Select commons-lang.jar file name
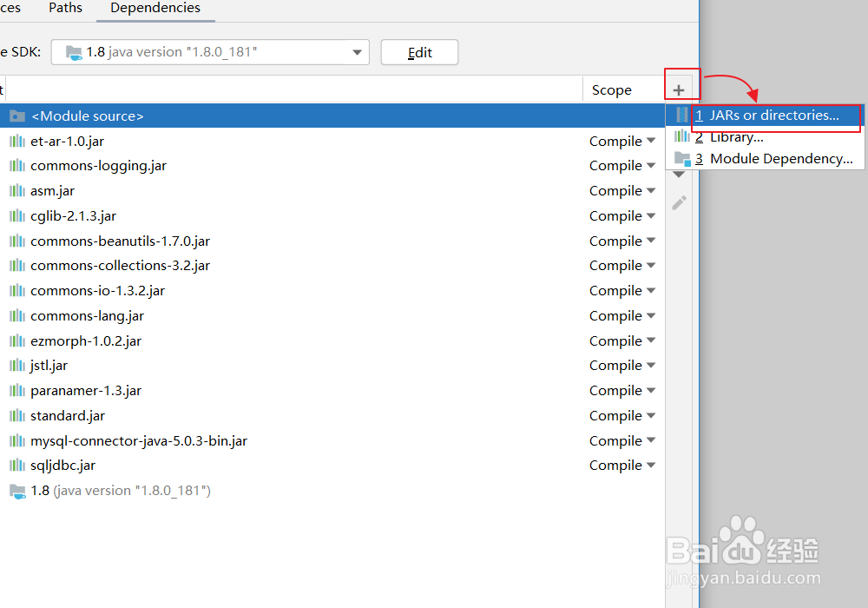 88,316
